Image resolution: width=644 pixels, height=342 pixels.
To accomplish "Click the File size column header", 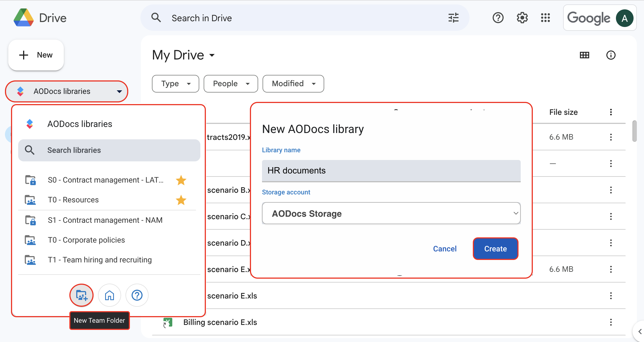I will [563, 112].
